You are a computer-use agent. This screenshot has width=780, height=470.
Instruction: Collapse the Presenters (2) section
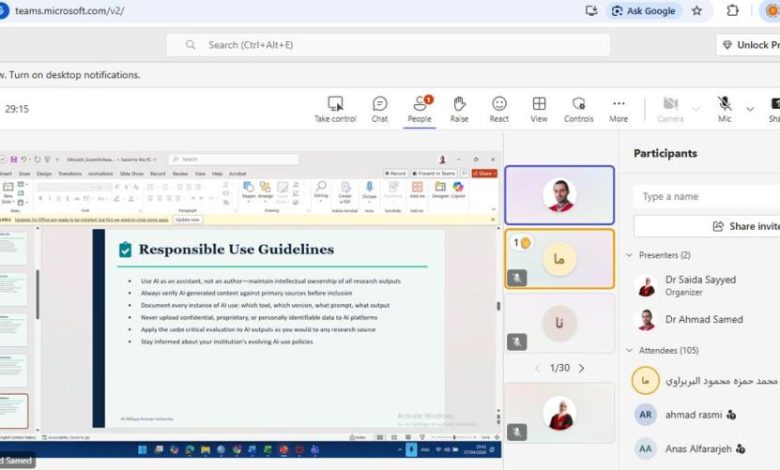(630, 255)
